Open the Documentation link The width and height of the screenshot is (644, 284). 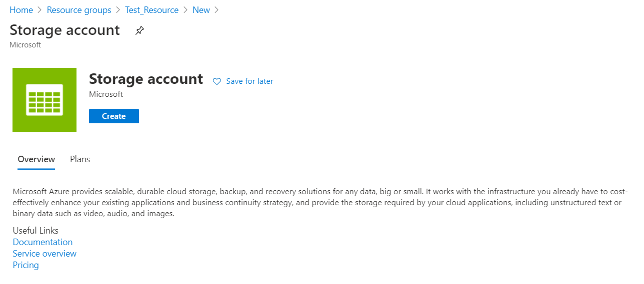[42, 242]
